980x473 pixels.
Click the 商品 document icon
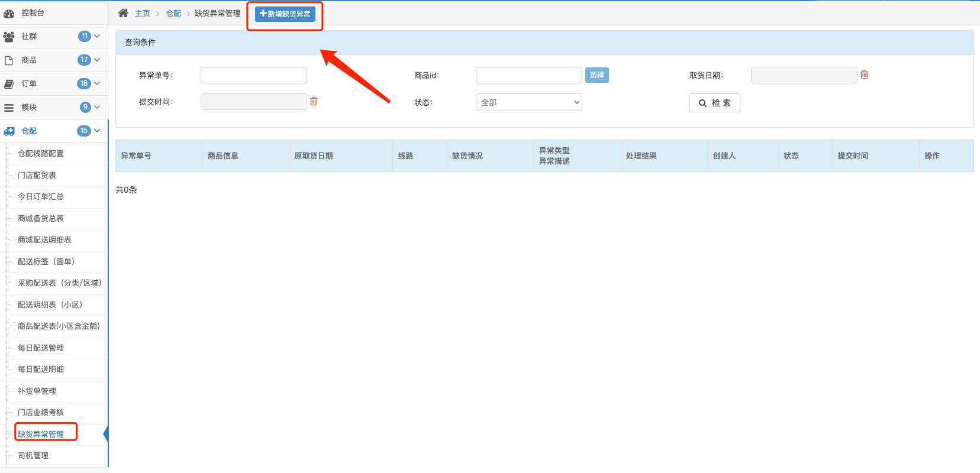9,60
